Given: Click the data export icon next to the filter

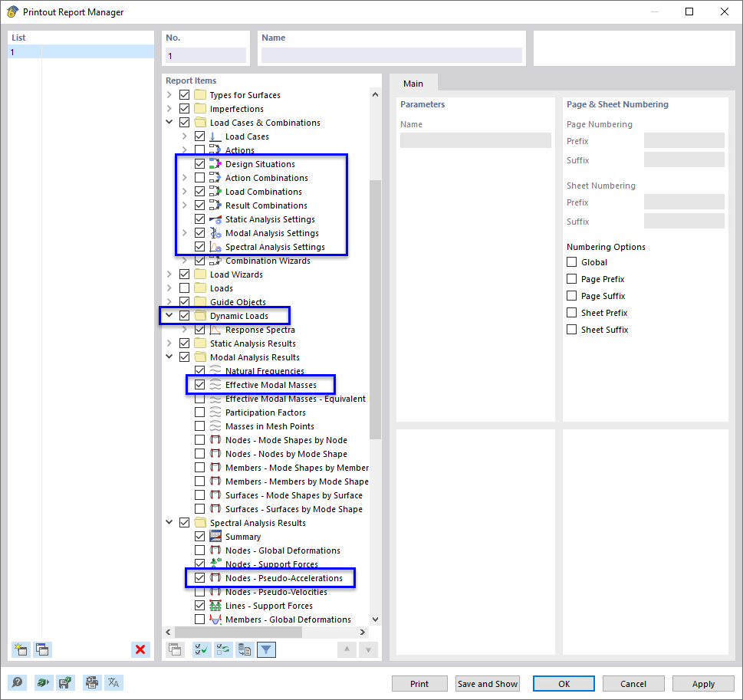Looking at the screenshot, I should click(x=244, y=649).
